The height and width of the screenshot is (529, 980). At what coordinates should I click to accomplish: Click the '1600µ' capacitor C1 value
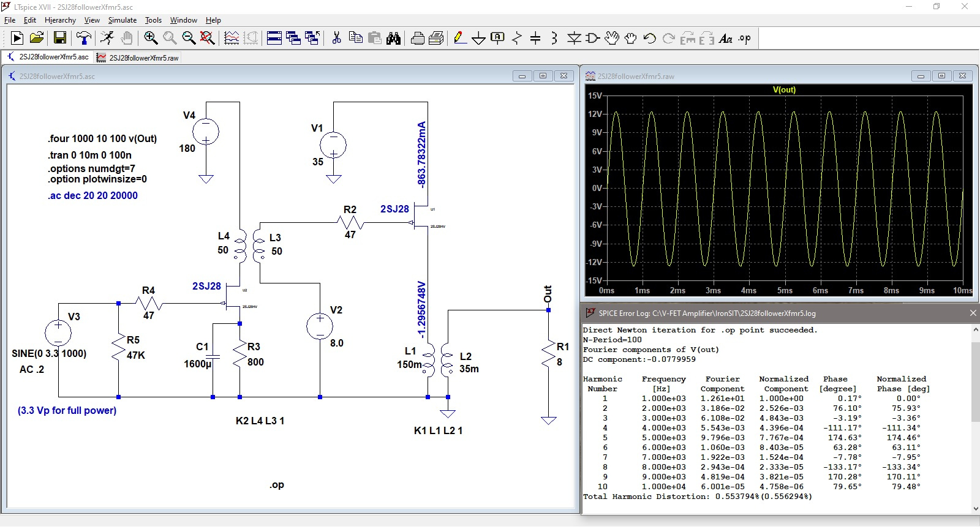point(197,364)
